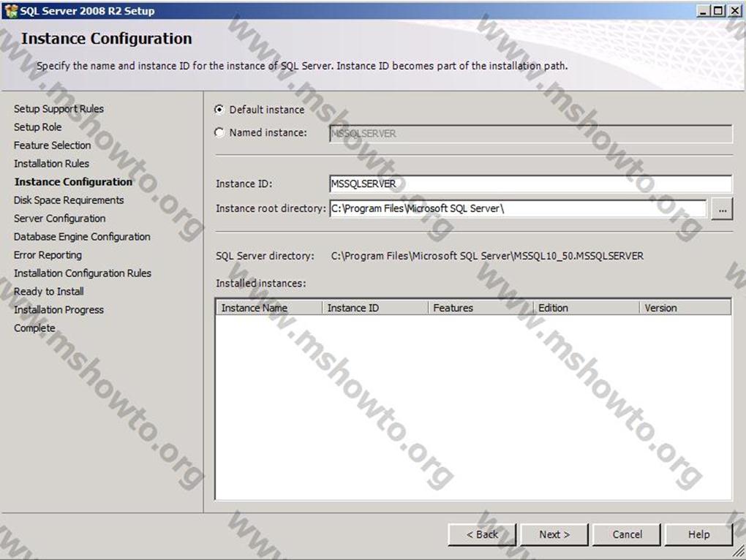This screenshot has height=560, width=746.
Task: Click the window resize grip corner
Action: (739, 551)
